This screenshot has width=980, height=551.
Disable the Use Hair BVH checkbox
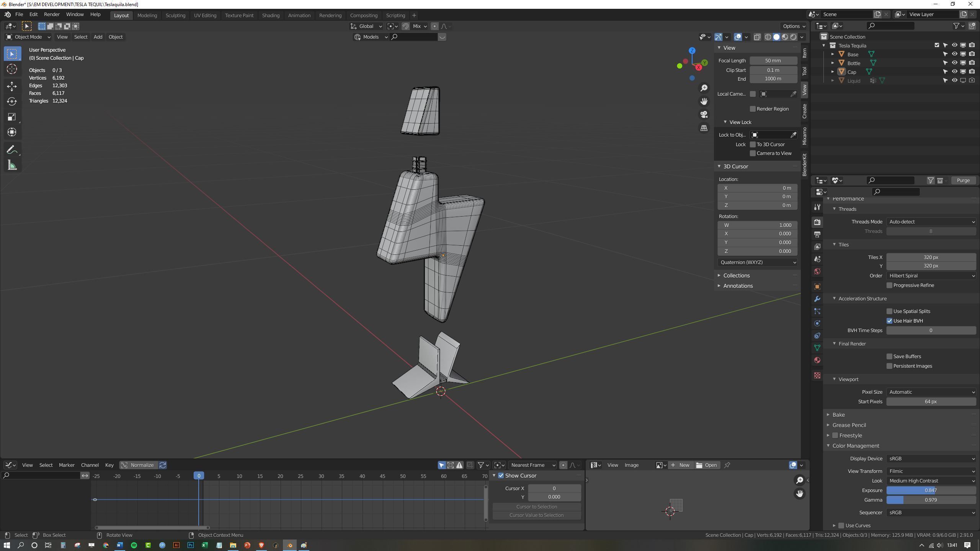(889, 321)
